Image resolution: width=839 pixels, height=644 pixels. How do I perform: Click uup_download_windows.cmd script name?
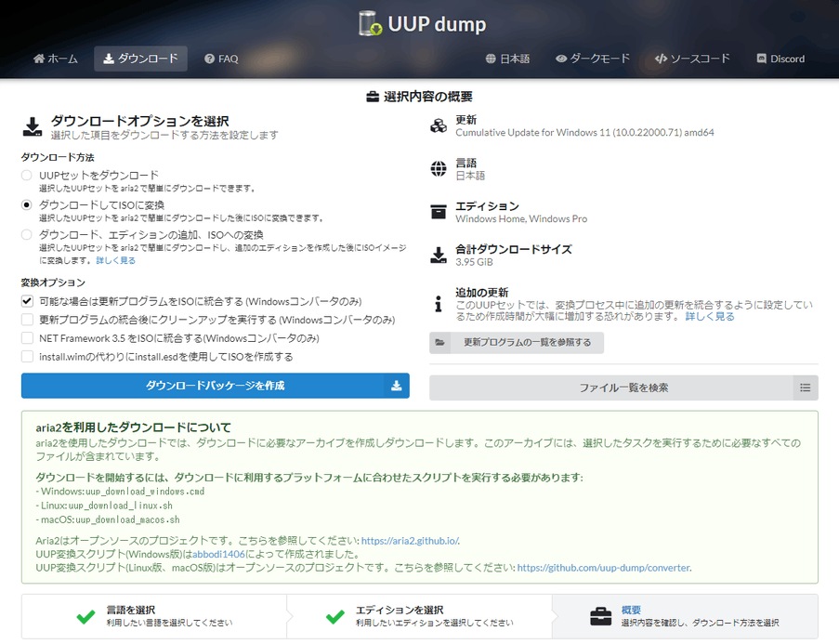click(x=145, y=492)
